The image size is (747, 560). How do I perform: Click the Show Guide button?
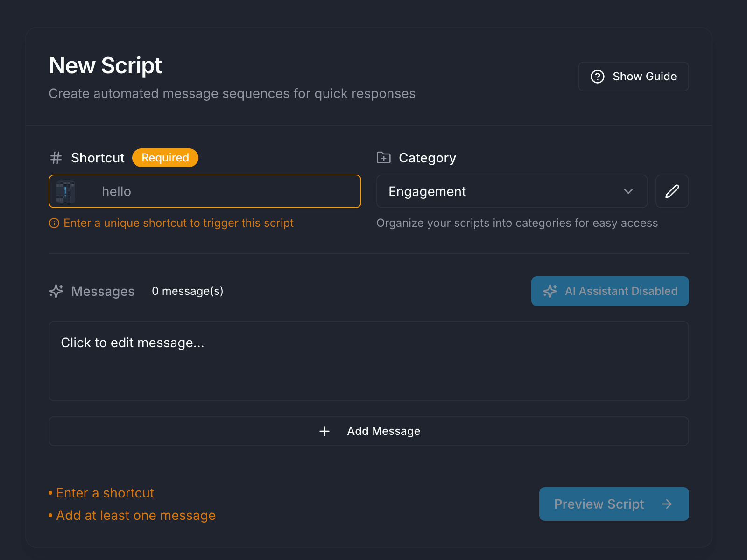coord(633,76)
